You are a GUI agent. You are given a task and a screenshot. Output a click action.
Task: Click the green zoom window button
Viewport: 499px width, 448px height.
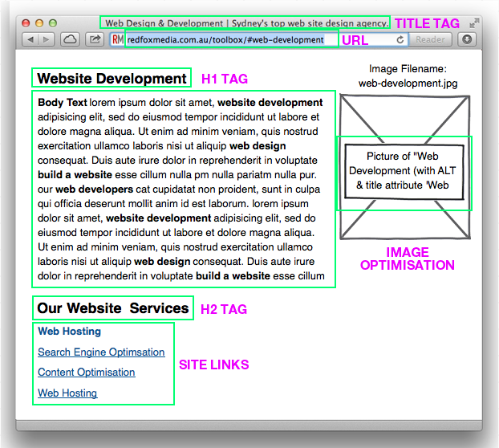(53, 23)
